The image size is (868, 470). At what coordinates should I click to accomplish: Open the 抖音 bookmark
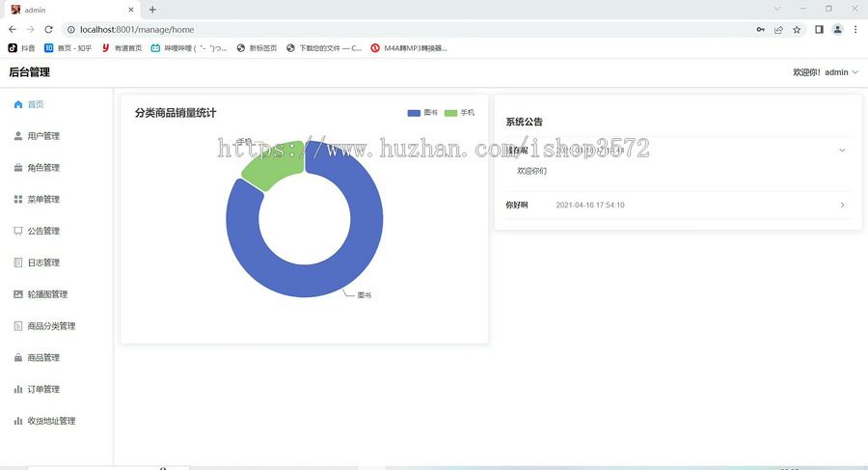click(21, 48)
